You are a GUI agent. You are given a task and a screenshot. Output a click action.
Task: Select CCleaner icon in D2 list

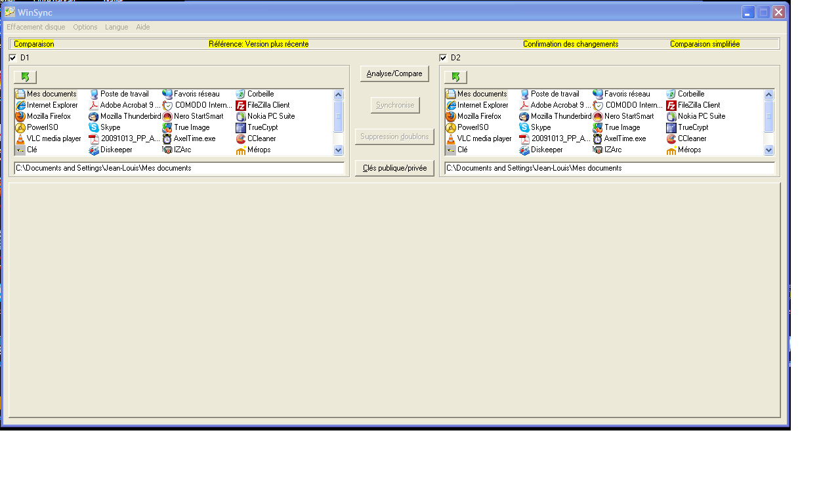point(671,138)
